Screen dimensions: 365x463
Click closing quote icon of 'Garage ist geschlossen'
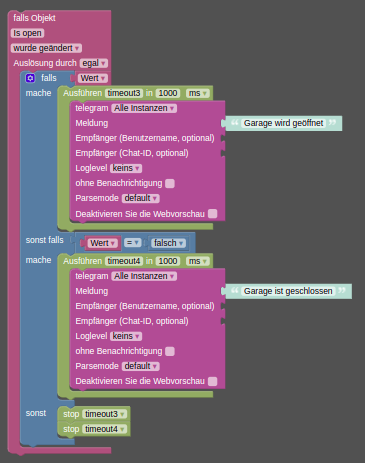point(342,290)
